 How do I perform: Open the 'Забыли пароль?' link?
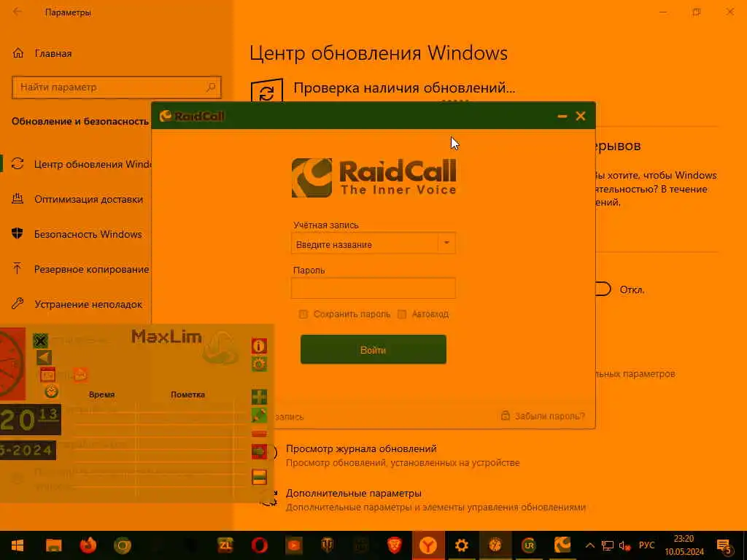coord(549,416)
